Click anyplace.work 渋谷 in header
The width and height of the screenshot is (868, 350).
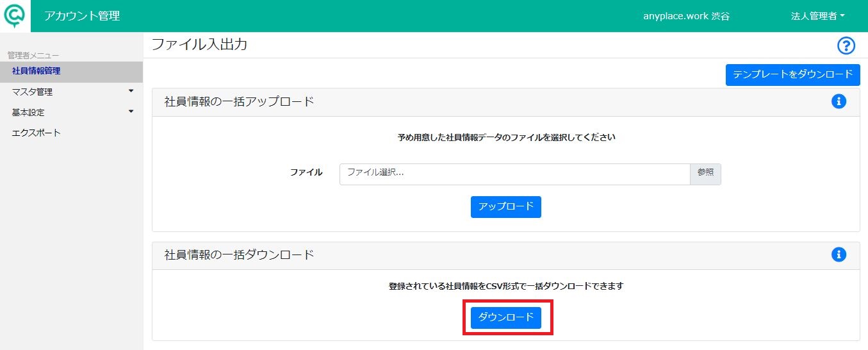click(x=686, y=16)
